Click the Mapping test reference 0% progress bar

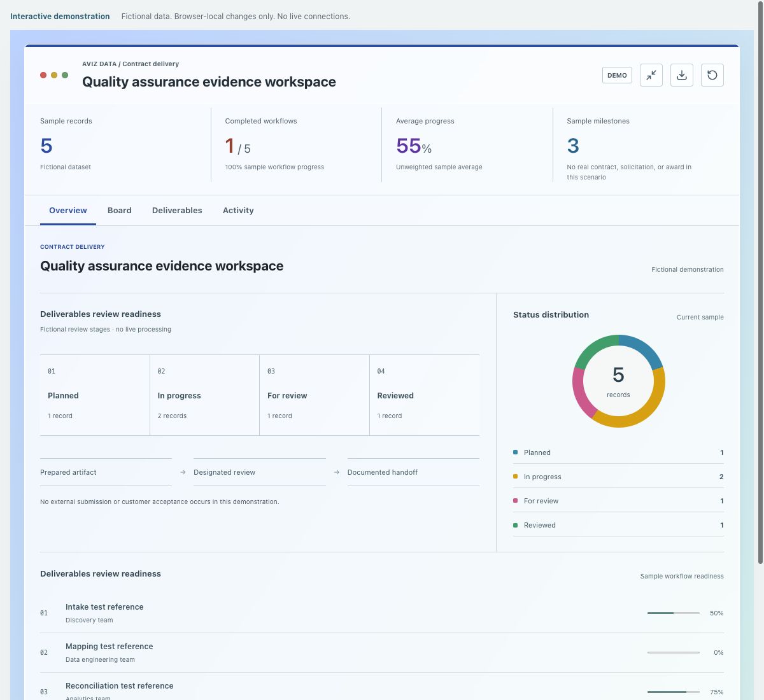(674, 652)
